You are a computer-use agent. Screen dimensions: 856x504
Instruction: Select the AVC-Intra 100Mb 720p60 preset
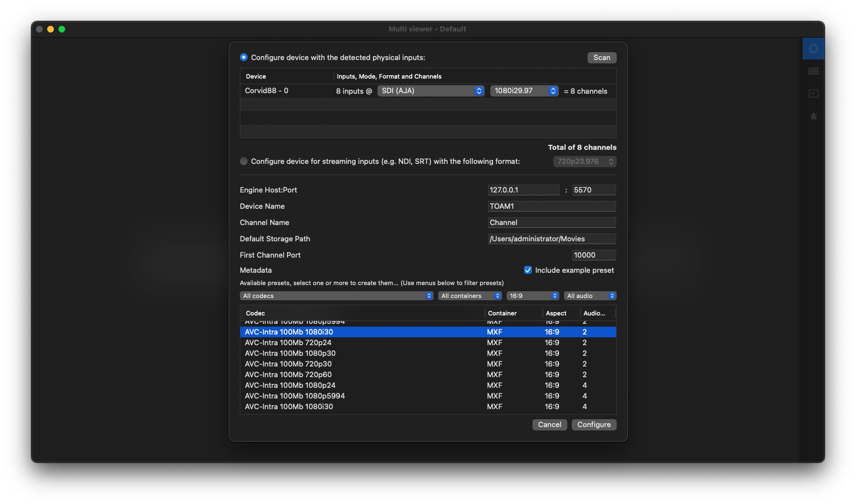[x=428, y=375]
